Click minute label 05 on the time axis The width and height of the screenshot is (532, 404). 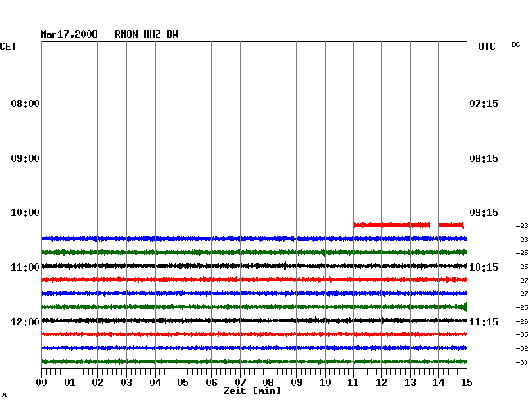click(x=183, y=383)
